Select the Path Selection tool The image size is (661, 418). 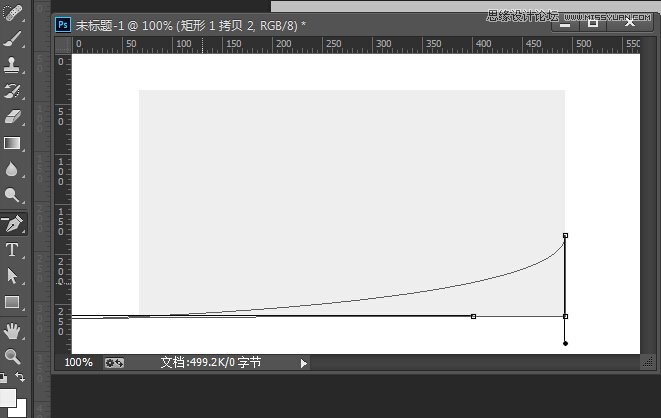click(12, 276)
